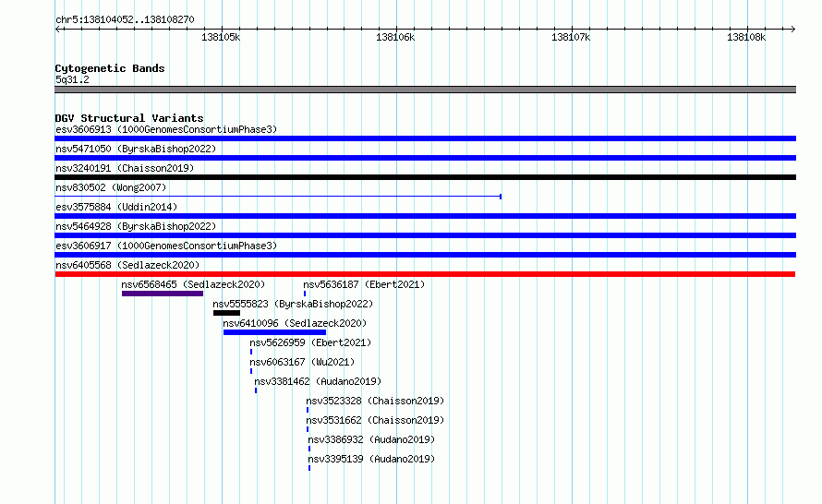The width and height of the screenshot is (822, 504).
Task: Click the 138106k ruler label
Action: (395, 37)
